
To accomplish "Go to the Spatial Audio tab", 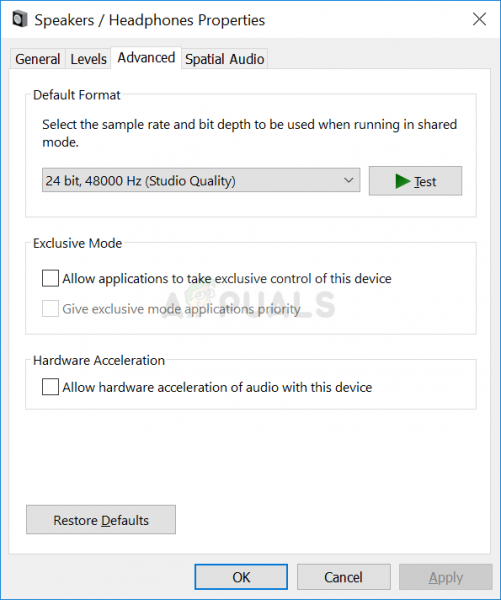I will (x=225, y=59).
